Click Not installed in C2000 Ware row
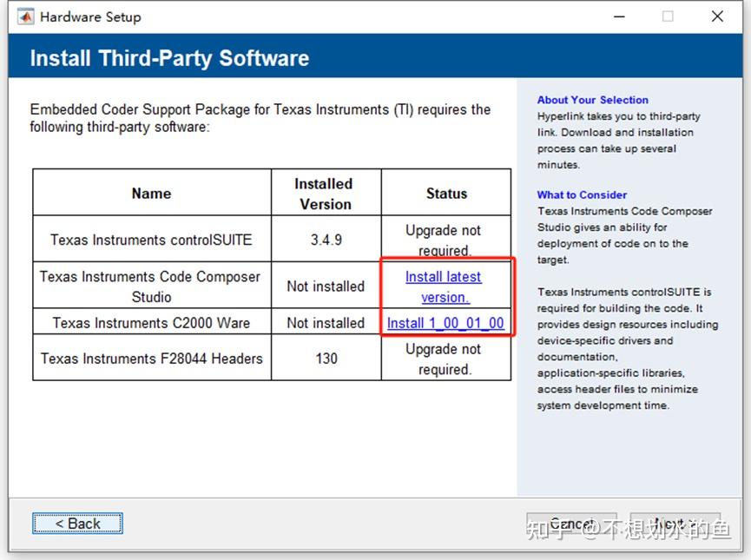The height and width of the screenshot is (560, 751). pyautogui.click(x=326, y=322)
